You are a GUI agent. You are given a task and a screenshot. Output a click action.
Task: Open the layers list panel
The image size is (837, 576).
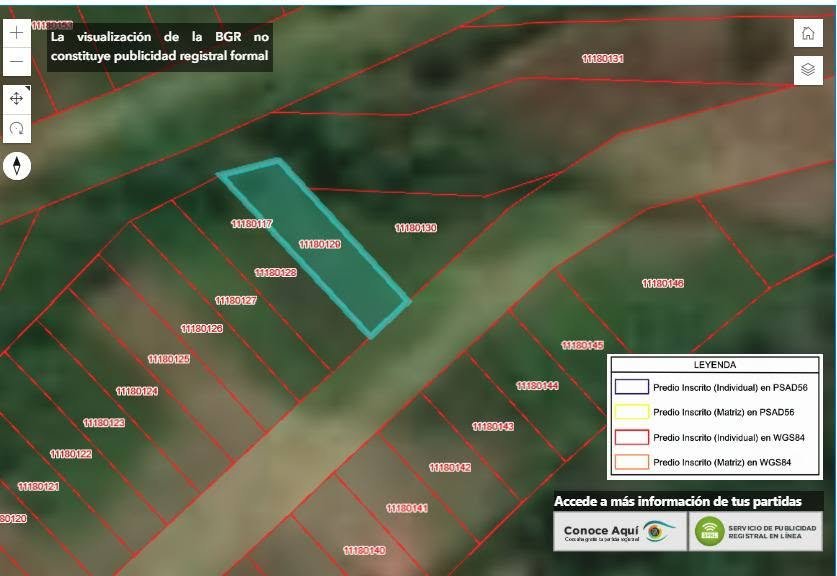(x=808, y=70)
